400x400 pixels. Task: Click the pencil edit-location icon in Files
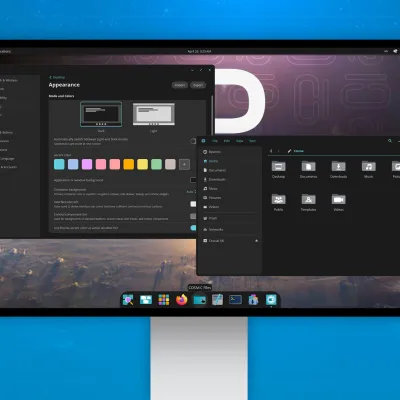coord(289,151)
